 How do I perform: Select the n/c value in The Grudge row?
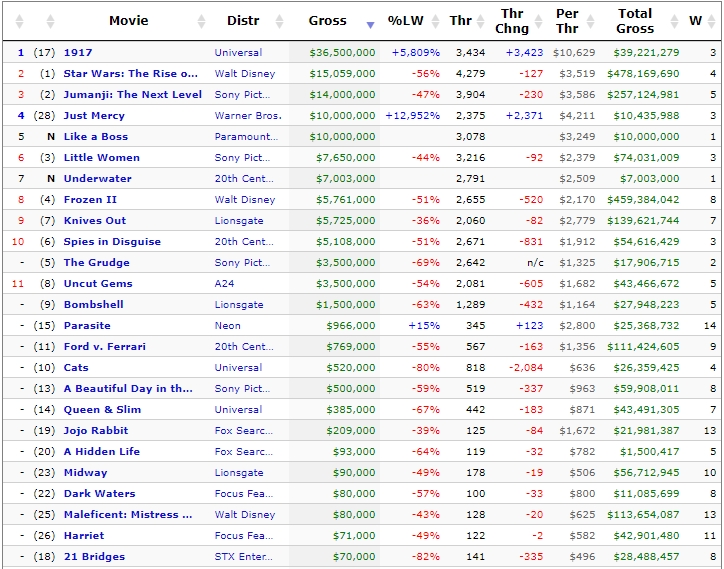coord(535,263)
